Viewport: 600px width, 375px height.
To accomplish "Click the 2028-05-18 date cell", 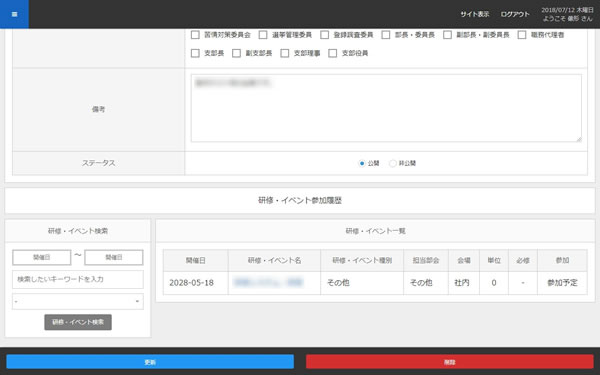I will 196,283.
